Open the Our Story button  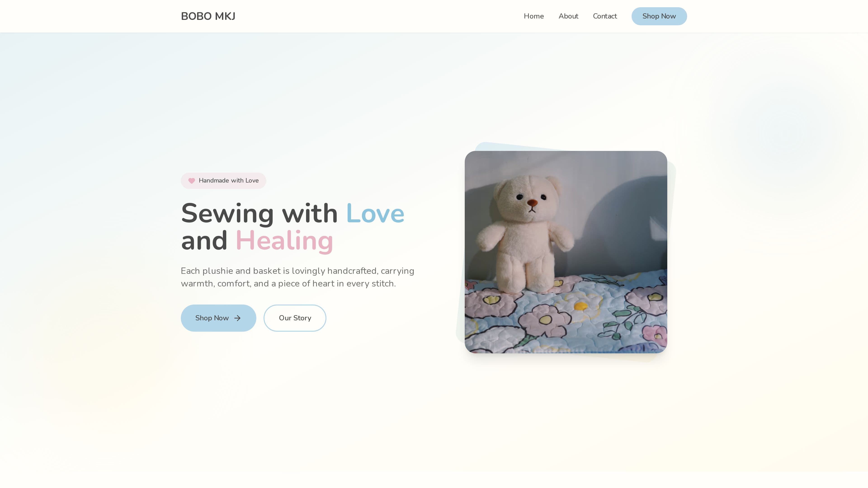(295, 318)
